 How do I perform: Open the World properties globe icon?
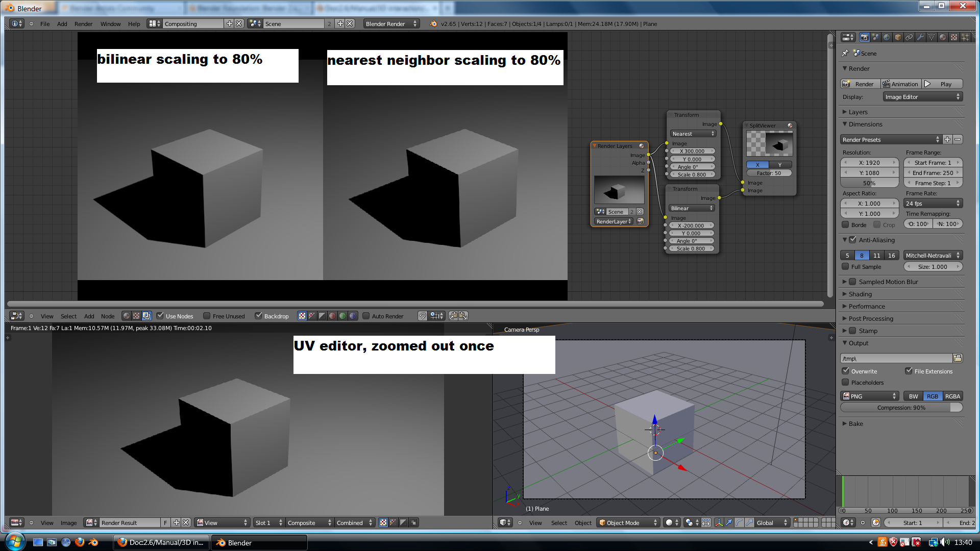887,37
